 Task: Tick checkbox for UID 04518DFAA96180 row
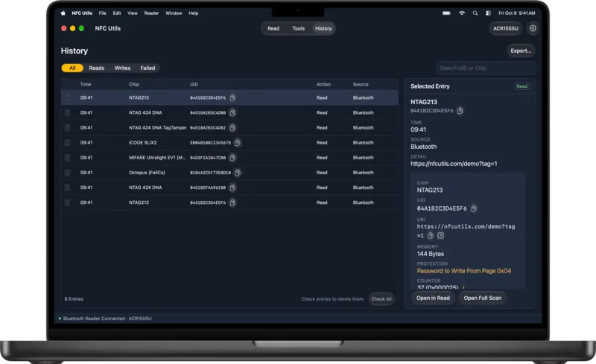(x=67, y=188)
